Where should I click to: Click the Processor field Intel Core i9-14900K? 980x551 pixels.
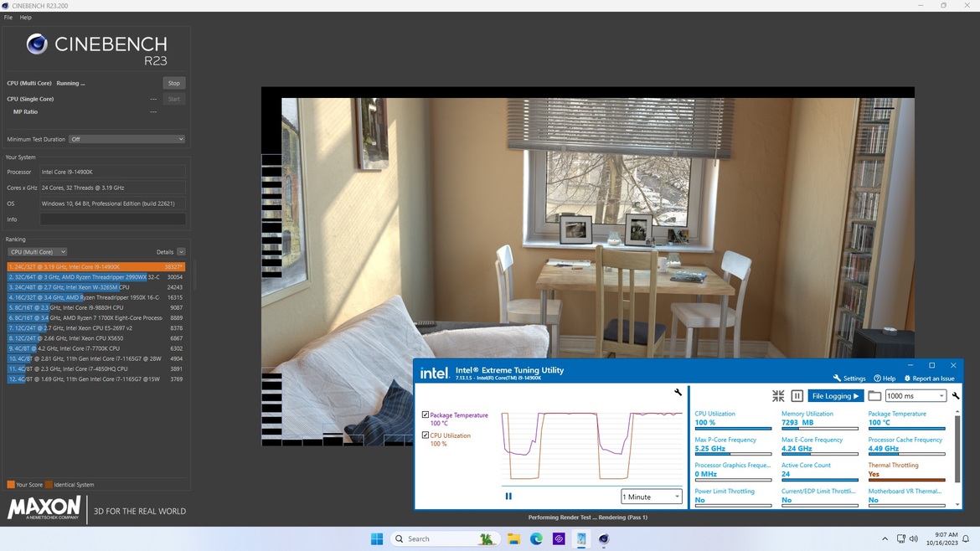(x=112, y=172)
